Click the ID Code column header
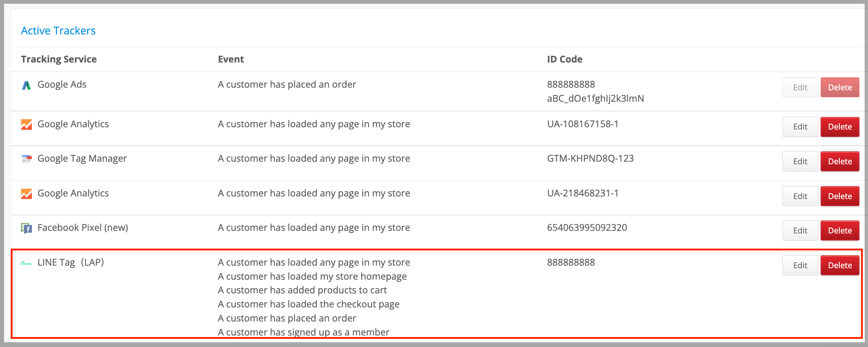This screenshot has height=347, width=868. point(565,59)
